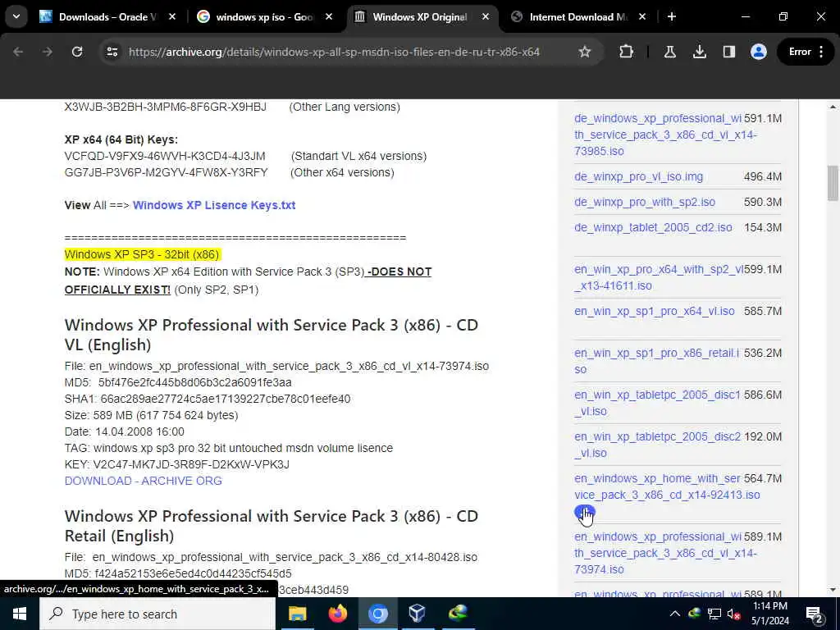840x630 pixels.
Task: Open VirtualBox from the taskbar
Action: (x=418, y=614)
